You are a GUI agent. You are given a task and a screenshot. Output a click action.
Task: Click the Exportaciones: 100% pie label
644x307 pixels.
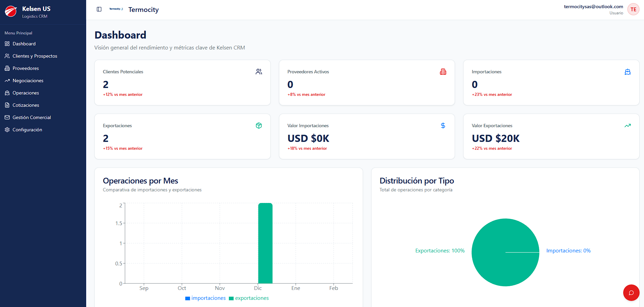(x=440, y=251)
